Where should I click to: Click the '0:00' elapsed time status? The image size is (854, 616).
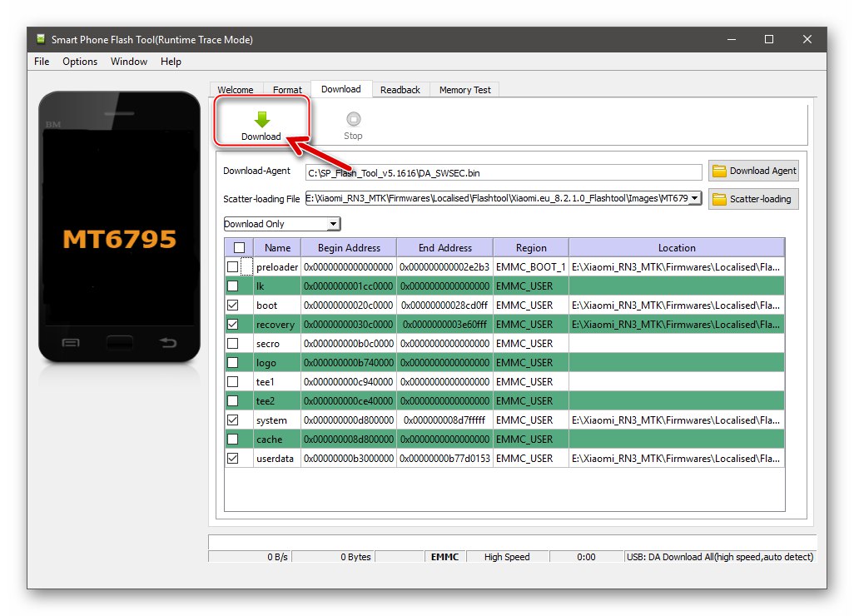point(586,557)
